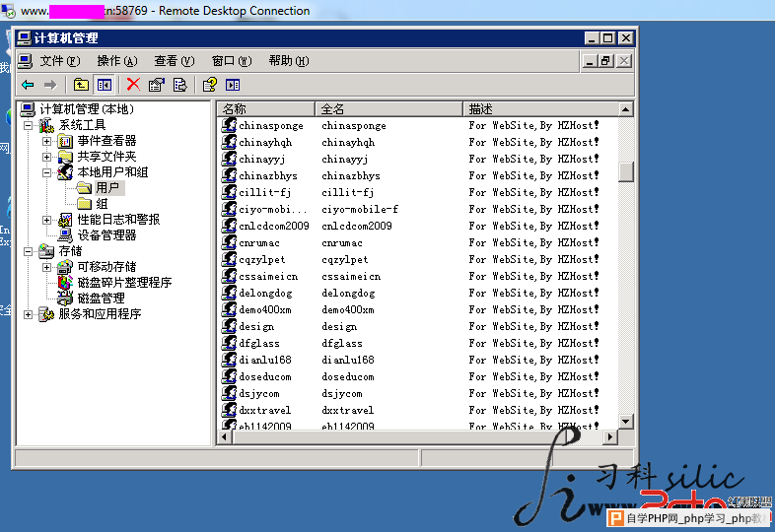This screenshot has height=532, width=775.
Task: Click the dxxtravel user icon
Action: [229, 410]
